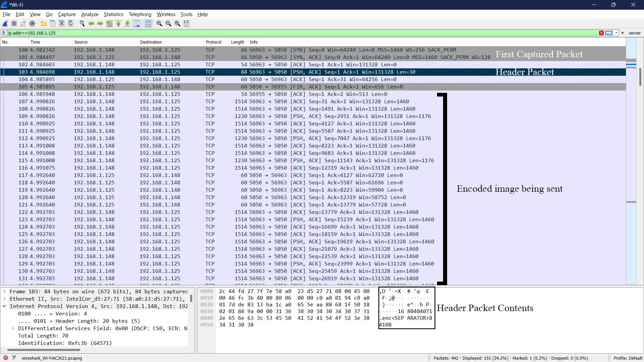The height and width of the screenshot is (362, 644).
Task: Restart the current capture
Action: 23,23
